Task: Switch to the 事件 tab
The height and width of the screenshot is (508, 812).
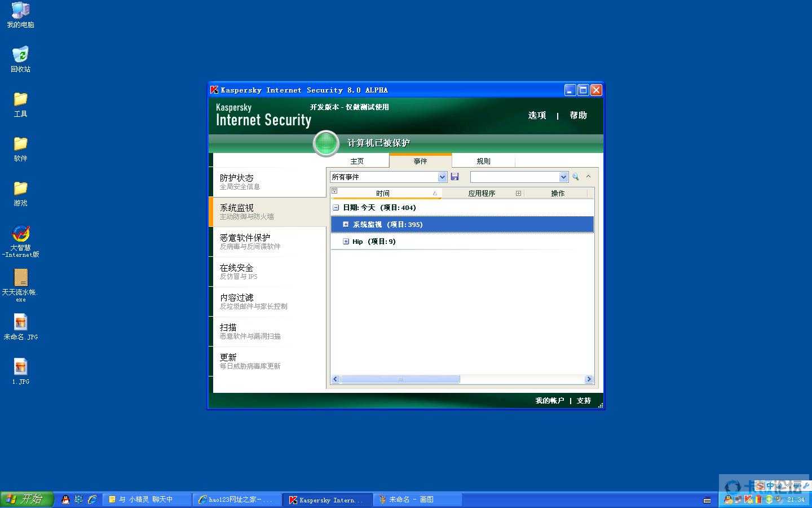Action: pyautogui.click(x=420, y=161)
